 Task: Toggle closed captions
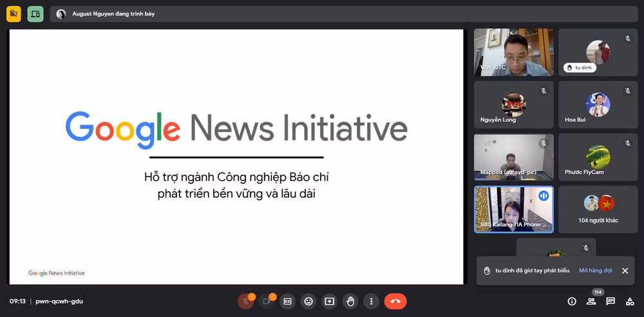(287, 302)
